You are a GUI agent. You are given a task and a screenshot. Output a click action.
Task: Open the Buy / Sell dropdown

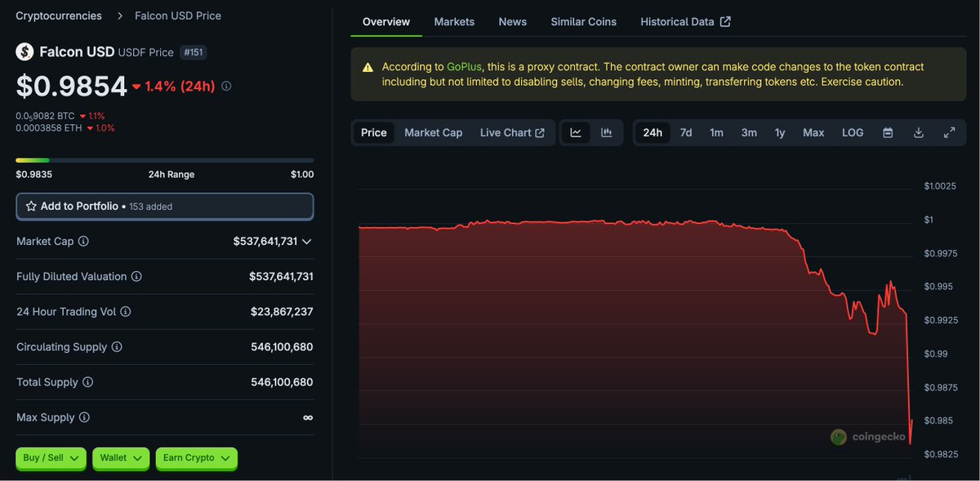click(x=51, y=458)
